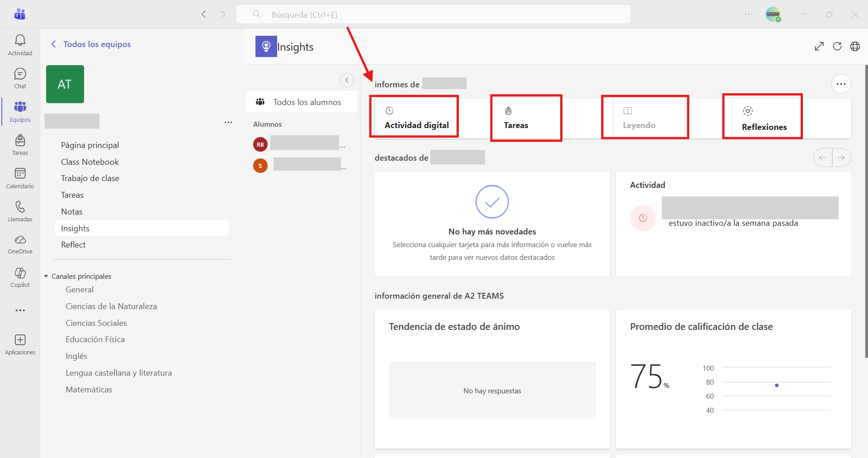The height and width of the screenshot is (458, 868).
Task: Click the data point on grade chart
Action: click(777, 385)
